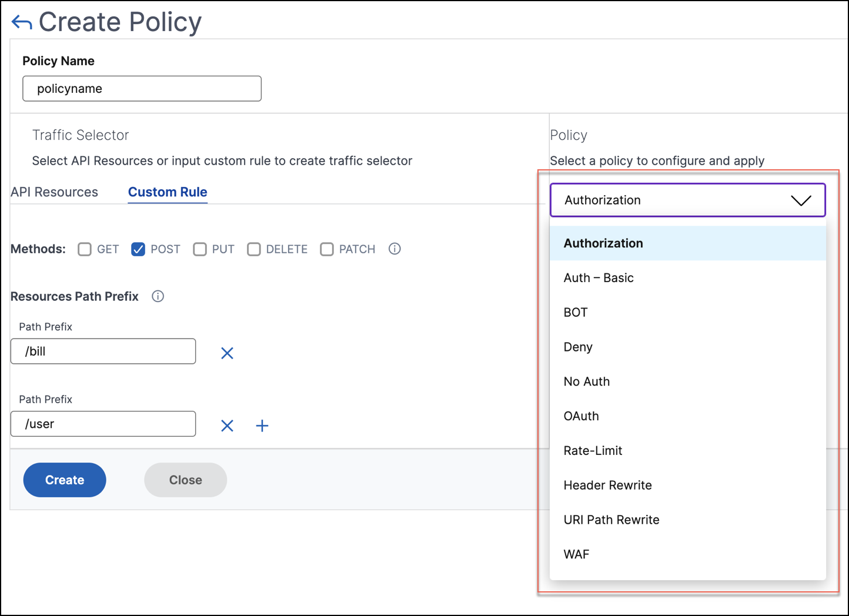Tick the PUT method checkbox

coord(200,249)
